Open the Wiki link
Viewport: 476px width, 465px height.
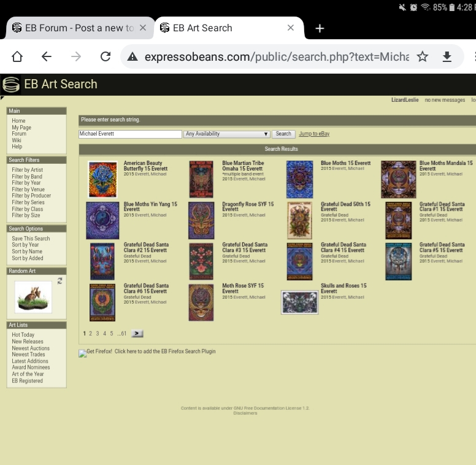coord(17,140)
